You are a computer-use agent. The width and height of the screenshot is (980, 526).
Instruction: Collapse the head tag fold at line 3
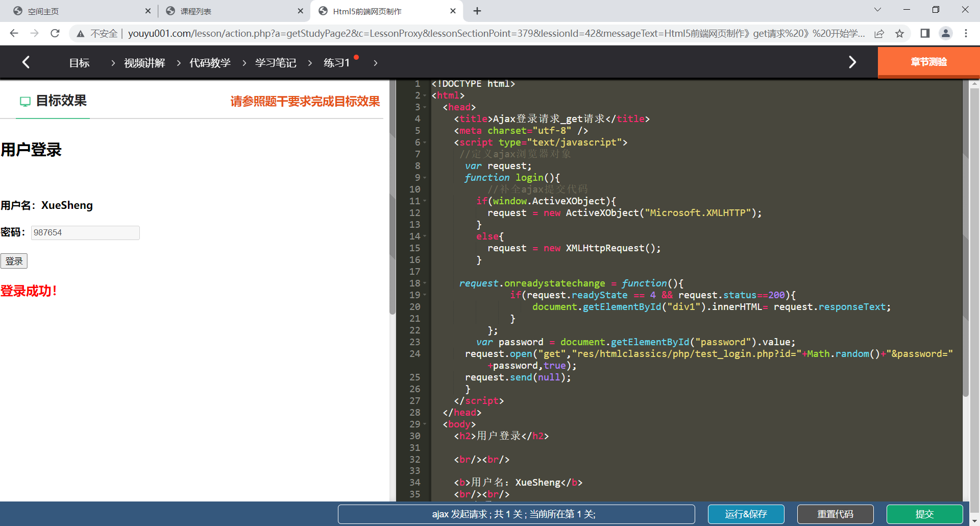point(425,107)
